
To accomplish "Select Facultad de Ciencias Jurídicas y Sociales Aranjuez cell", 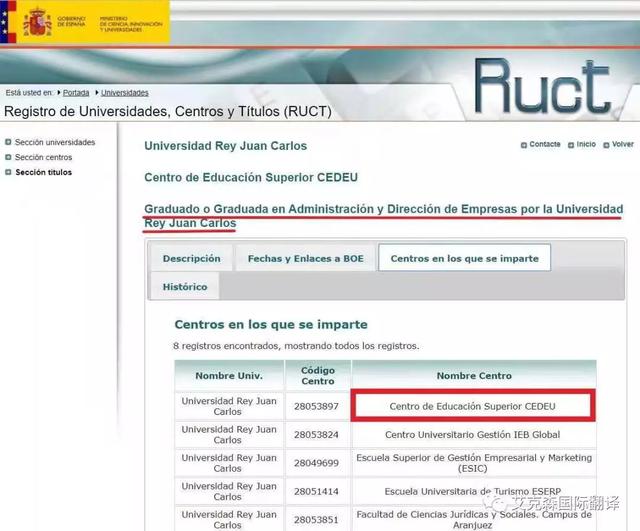I will pos(473,520).
